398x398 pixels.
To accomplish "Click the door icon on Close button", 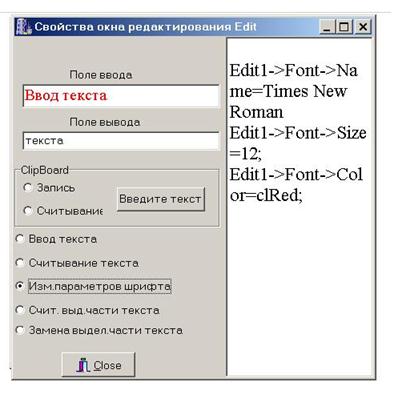I will coord(83,365).
